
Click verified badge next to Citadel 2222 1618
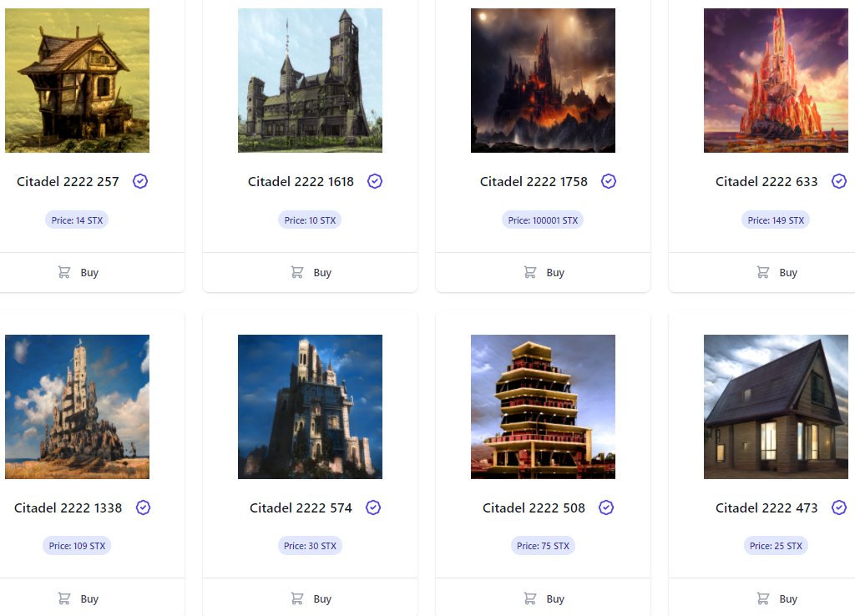[375, 181]
